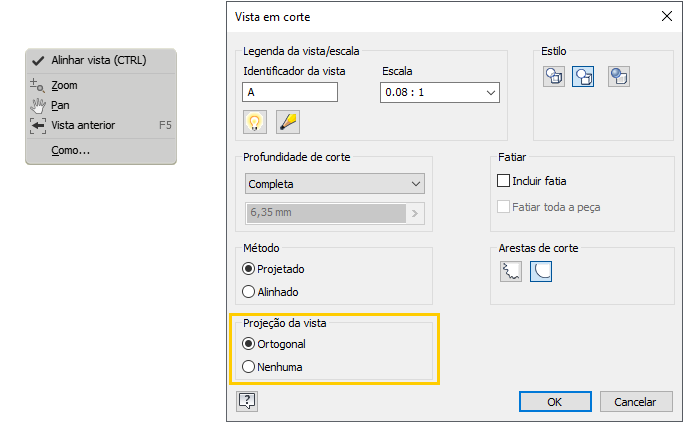Image resolution: width=684 pixels, height=423 pixels.
Task: Select the shaded style icon
Action: coord(619,76)
